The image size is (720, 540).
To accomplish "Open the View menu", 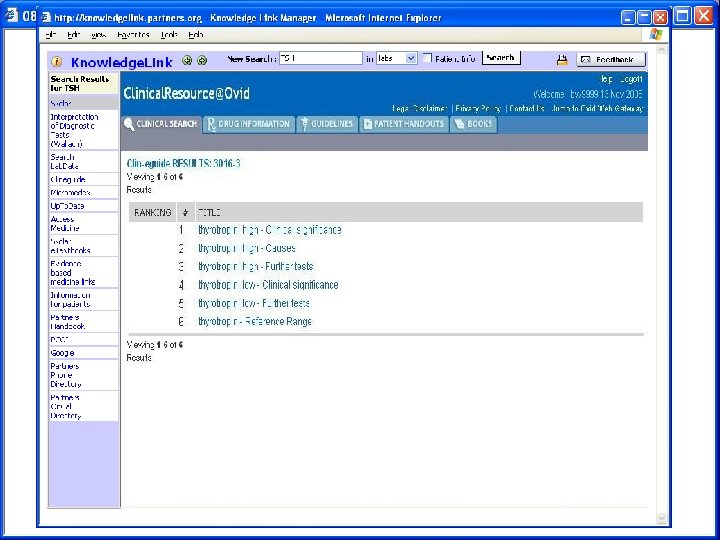I will click(98, 35).
